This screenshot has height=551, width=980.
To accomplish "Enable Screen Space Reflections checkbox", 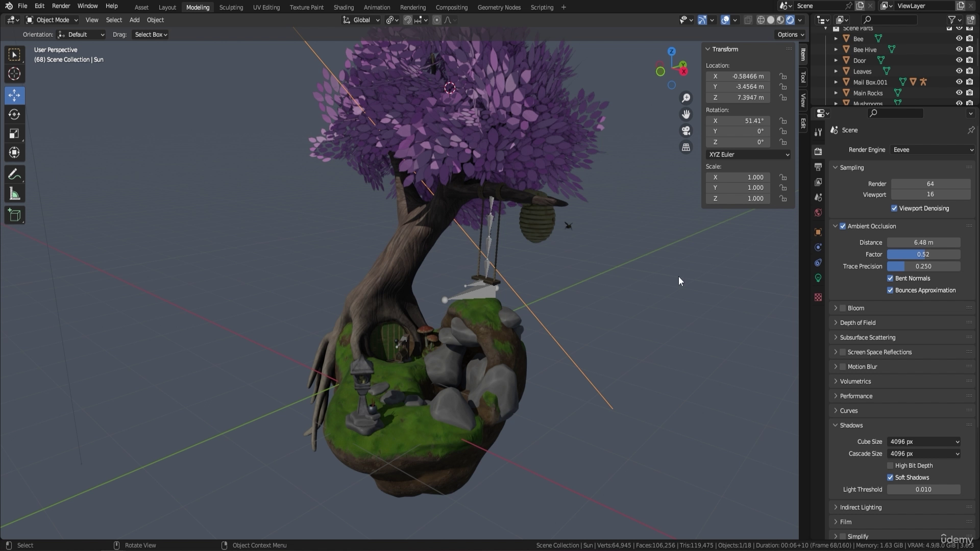I will point(843,352).
